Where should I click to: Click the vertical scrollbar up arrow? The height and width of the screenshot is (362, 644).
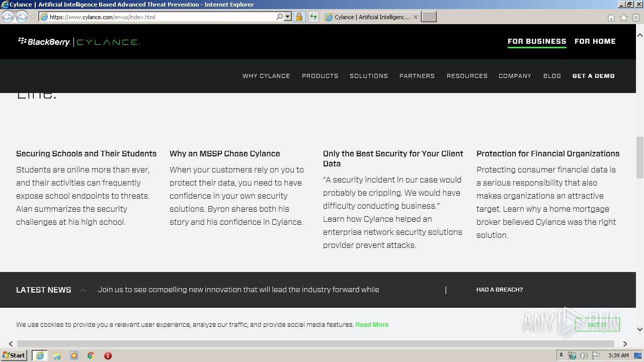[640, 36]
